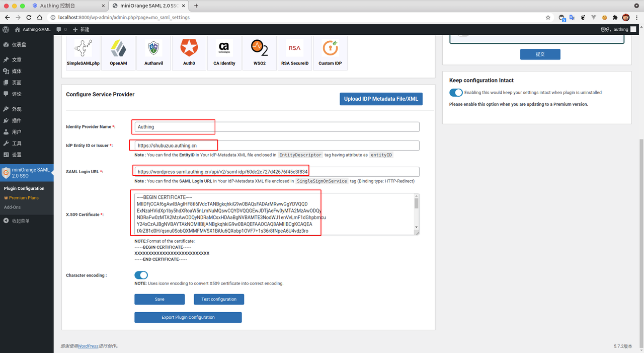Screen dimensions: 644x353
Task: Open the WordPress logo menu in admin bar
Action: 6,29
